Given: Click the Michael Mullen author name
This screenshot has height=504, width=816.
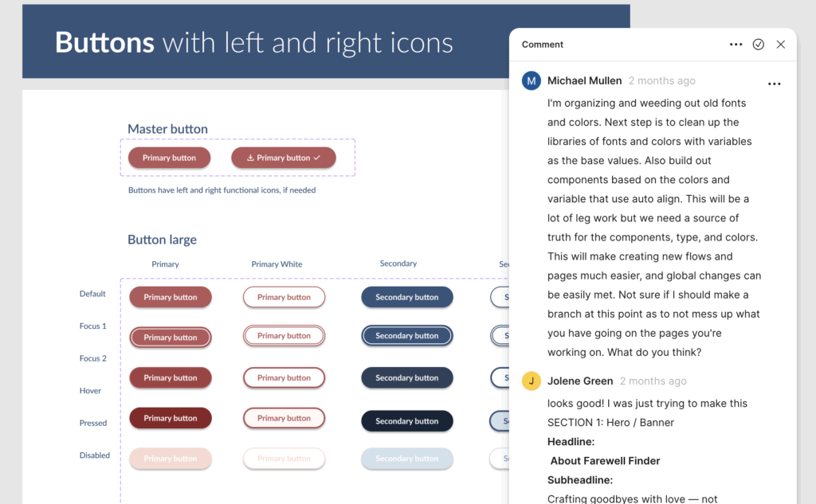Looking at the screenshot, I should tap(584, 80).
